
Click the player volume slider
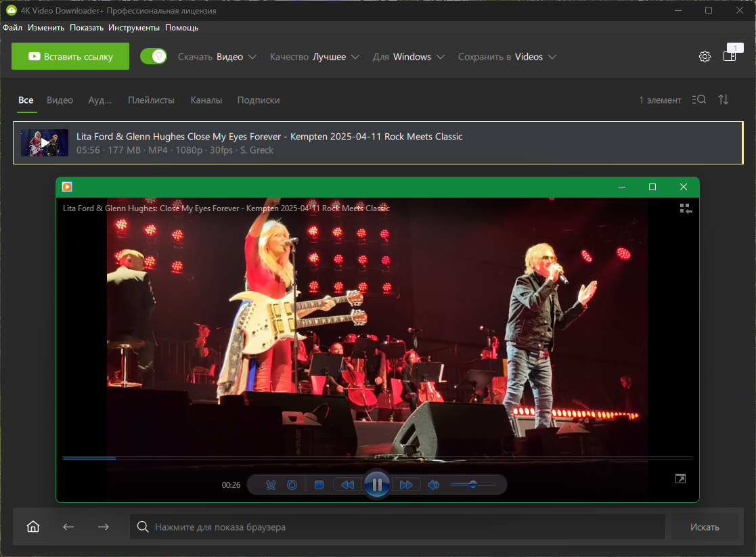point(473,485)
